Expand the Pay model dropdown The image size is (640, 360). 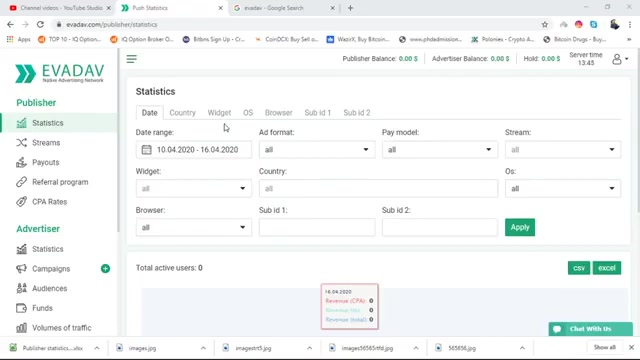pyautogui.click(x=440, y=150)
